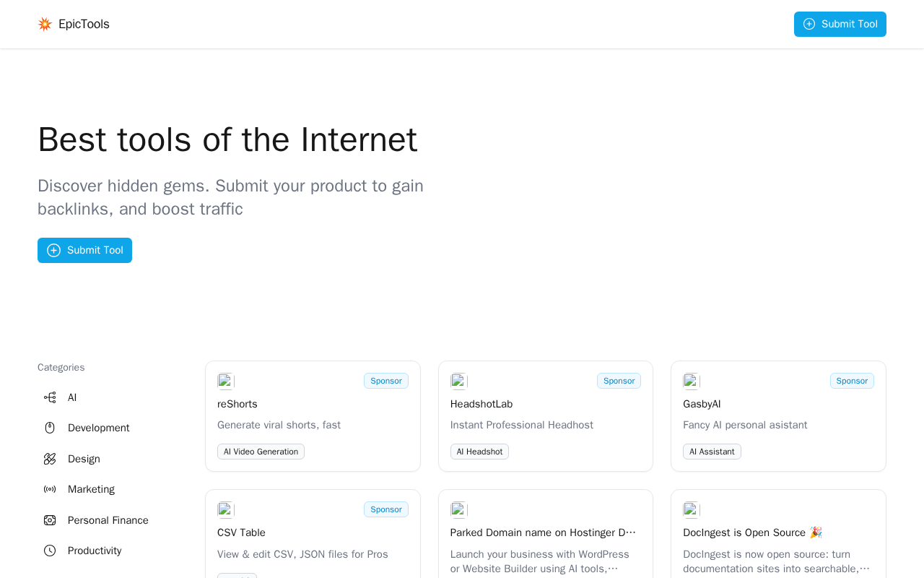This screenshot has height=578, width=924.
Task: Click the Design category icon
Action: 50,459
